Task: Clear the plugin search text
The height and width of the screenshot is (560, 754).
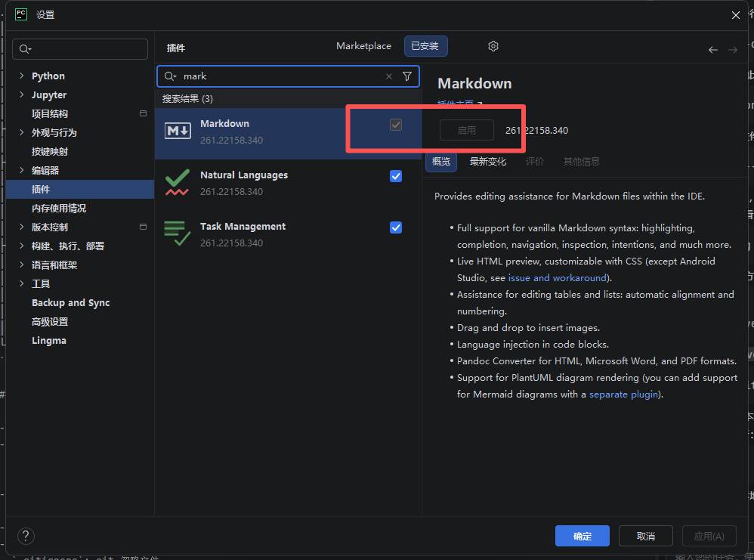Action: (x=389, y=76)
